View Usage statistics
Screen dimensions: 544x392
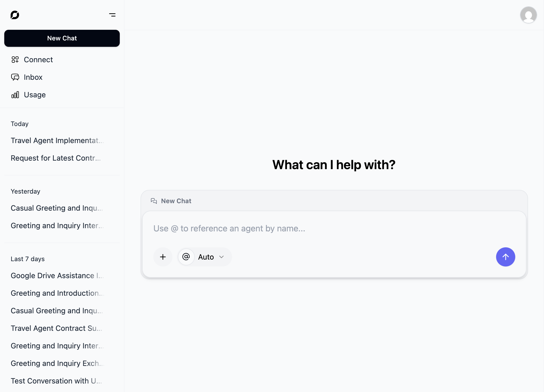(x=35, y=95)
